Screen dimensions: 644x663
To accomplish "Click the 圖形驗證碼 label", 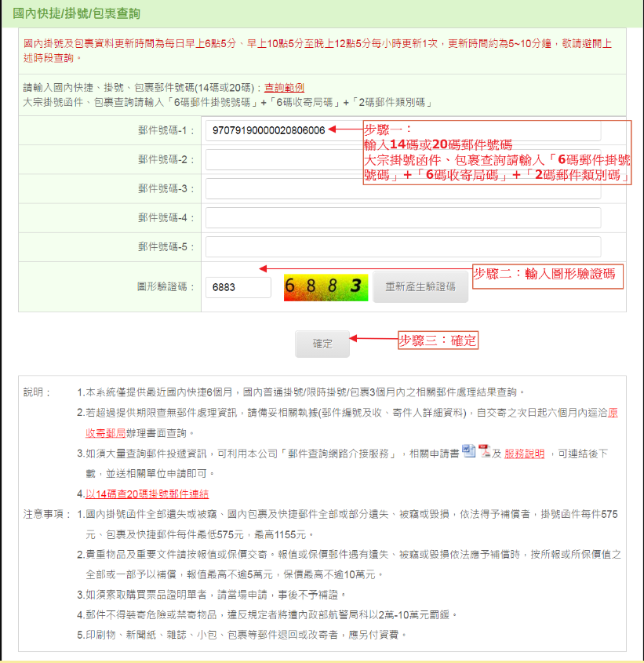I will click(166, 287).
